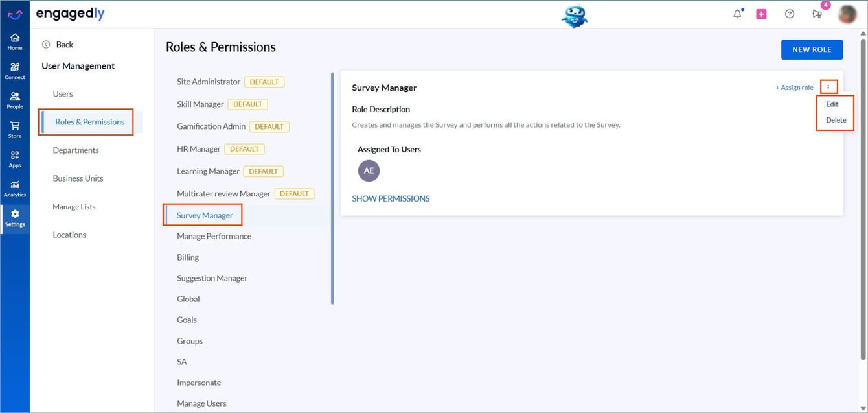This screenshot has height=413, width=868.
Task: Open Roles & Permissions menu item
Action: pos(89,122)
